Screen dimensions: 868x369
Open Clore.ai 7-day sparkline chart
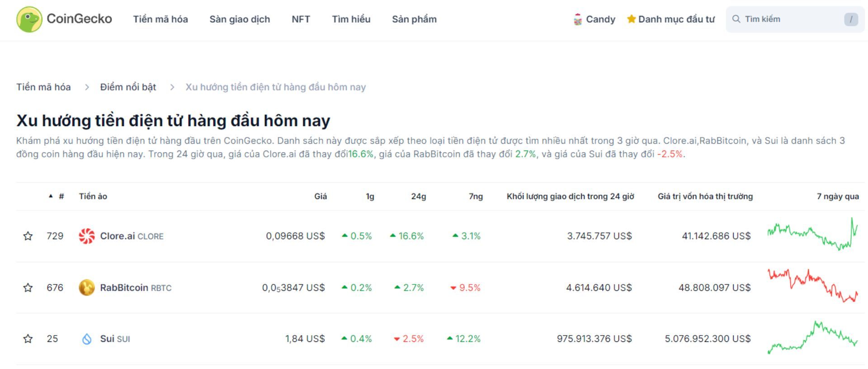click(x=812, y=234)
